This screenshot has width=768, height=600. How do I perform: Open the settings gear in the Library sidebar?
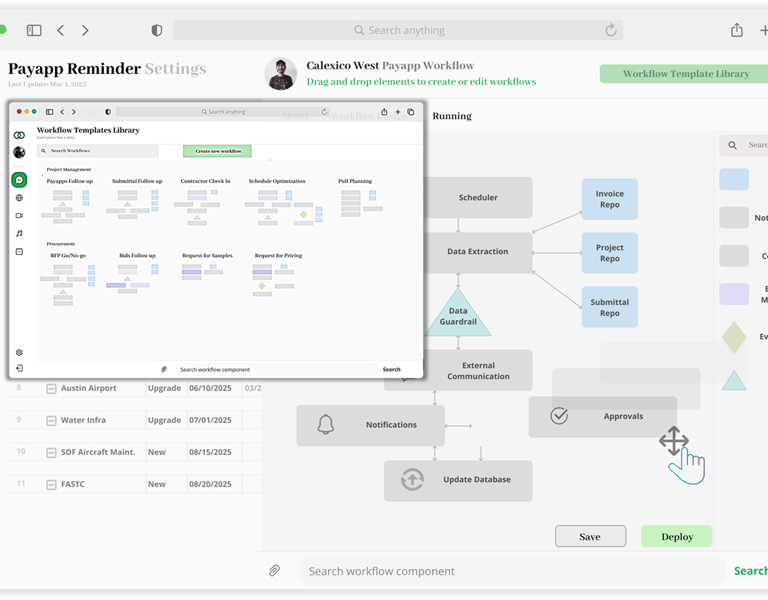coord(19,353)
